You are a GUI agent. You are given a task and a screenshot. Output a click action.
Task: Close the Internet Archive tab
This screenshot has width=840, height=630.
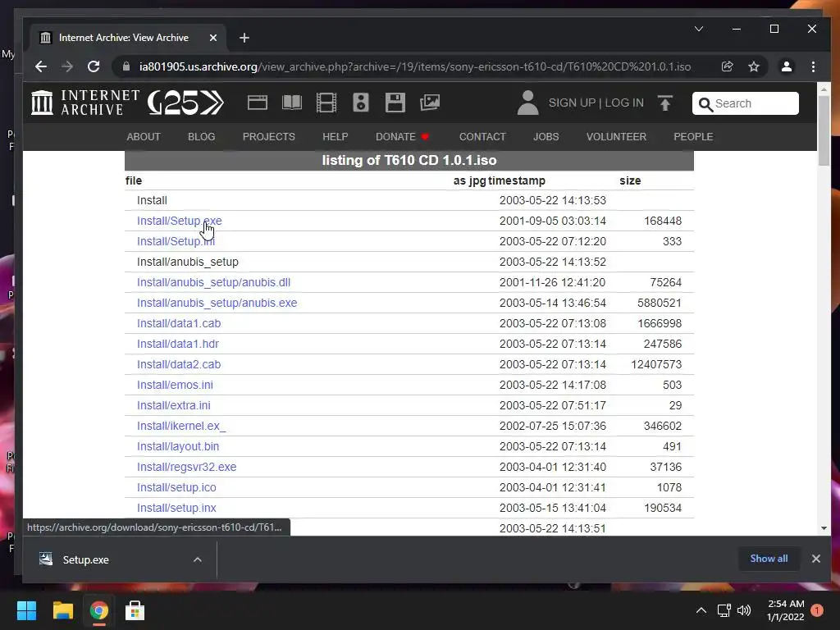point(212,38)
